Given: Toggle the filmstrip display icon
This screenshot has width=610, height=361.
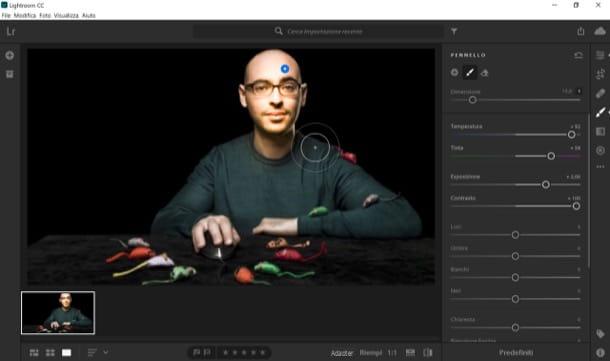Looking at the screenshot, I should [x=410, y=353].
